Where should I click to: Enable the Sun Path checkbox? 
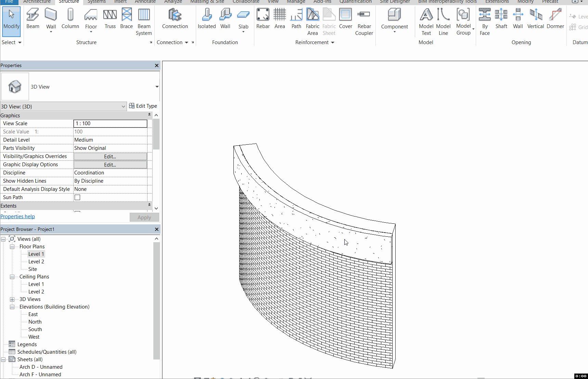click(77, 197)
